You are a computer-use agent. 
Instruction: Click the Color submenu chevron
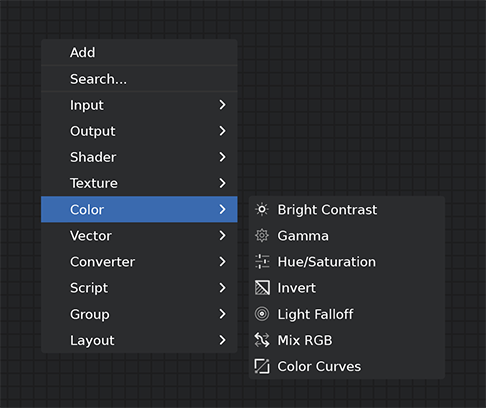[223, 209]
